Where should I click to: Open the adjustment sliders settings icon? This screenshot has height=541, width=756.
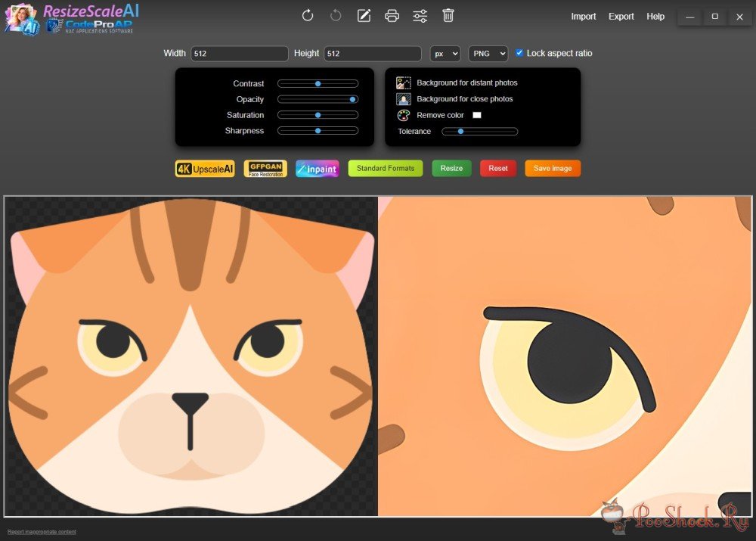click(x=420, y=16)
